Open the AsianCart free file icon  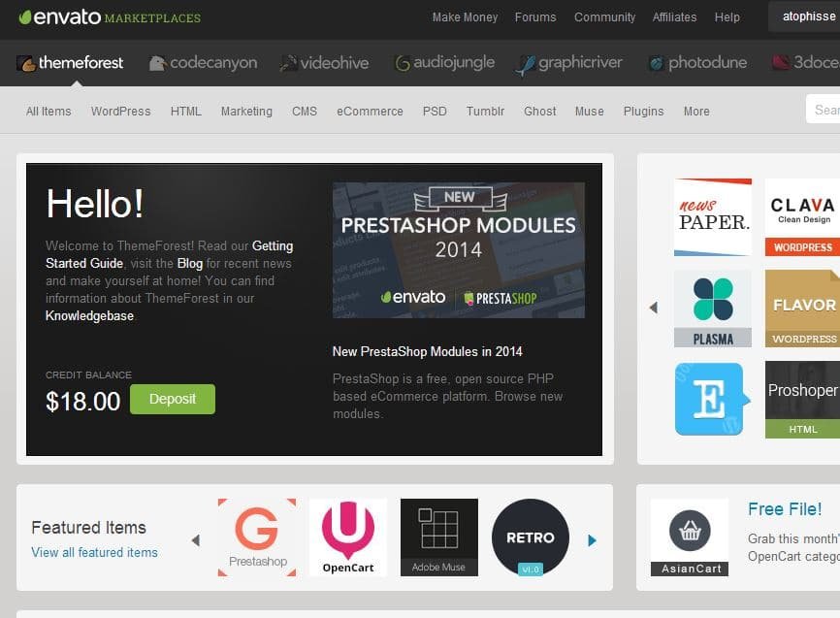pyautogui.click(x=690, y=537)
